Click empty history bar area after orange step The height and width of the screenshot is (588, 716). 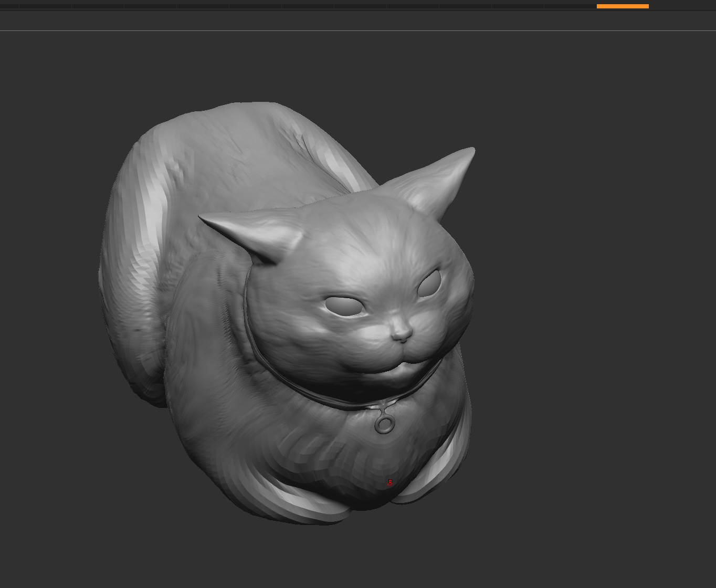pos(682,6)
